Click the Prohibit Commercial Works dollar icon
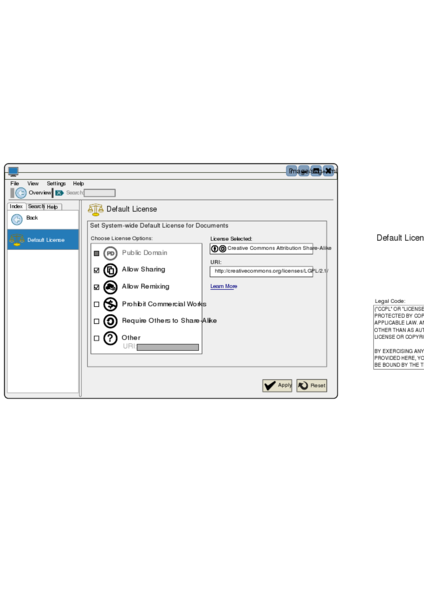 [x=110, y=304]
